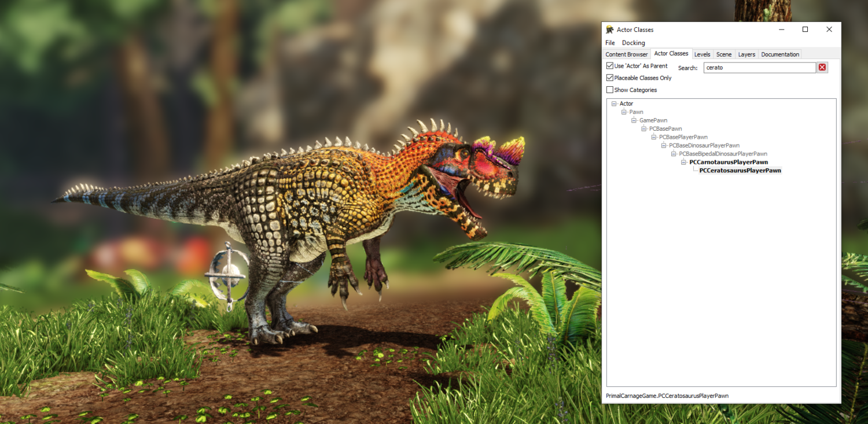Select the Actor class row
This screenshot has height=424, width=868.
(x=626, y=104)
